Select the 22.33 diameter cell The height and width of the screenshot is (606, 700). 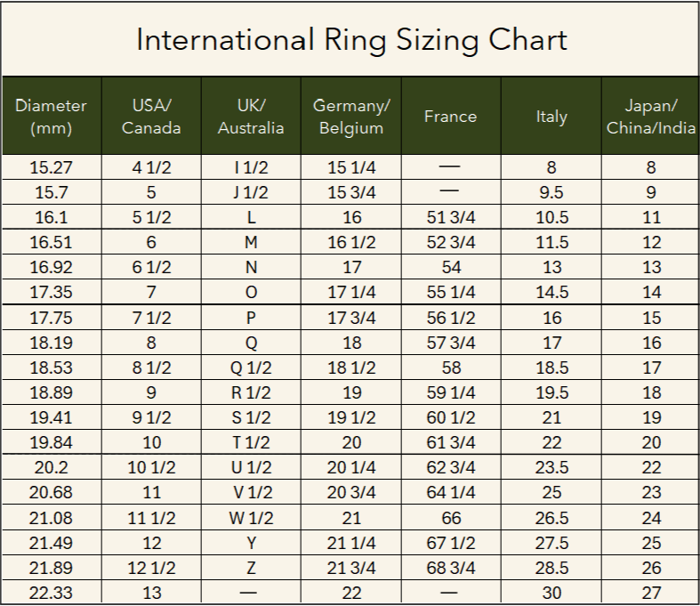(51, 593)
